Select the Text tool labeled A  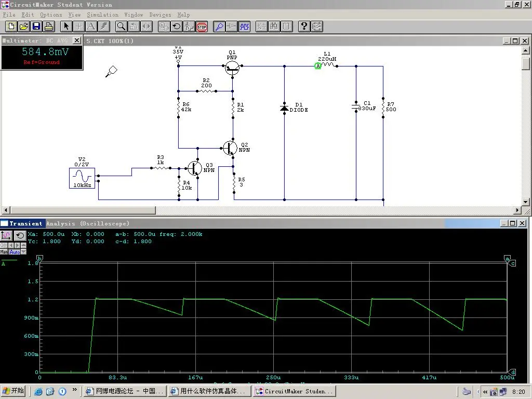(x=91, y=26)
